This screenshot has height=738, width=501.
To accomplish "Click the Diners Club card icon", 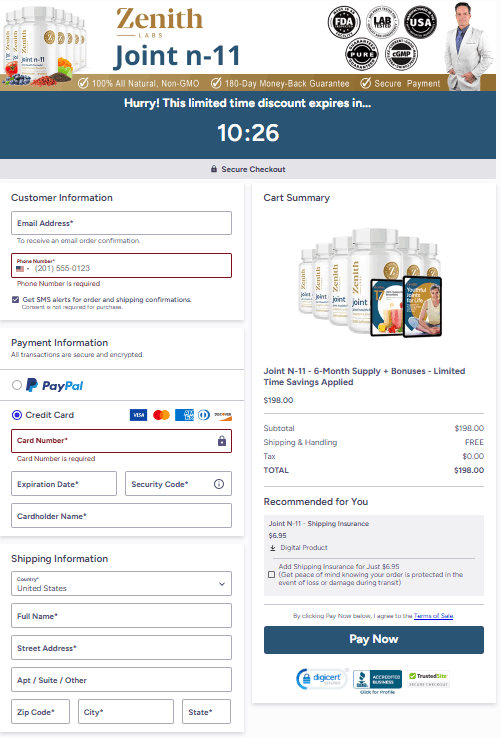I will tap(204, 415).
